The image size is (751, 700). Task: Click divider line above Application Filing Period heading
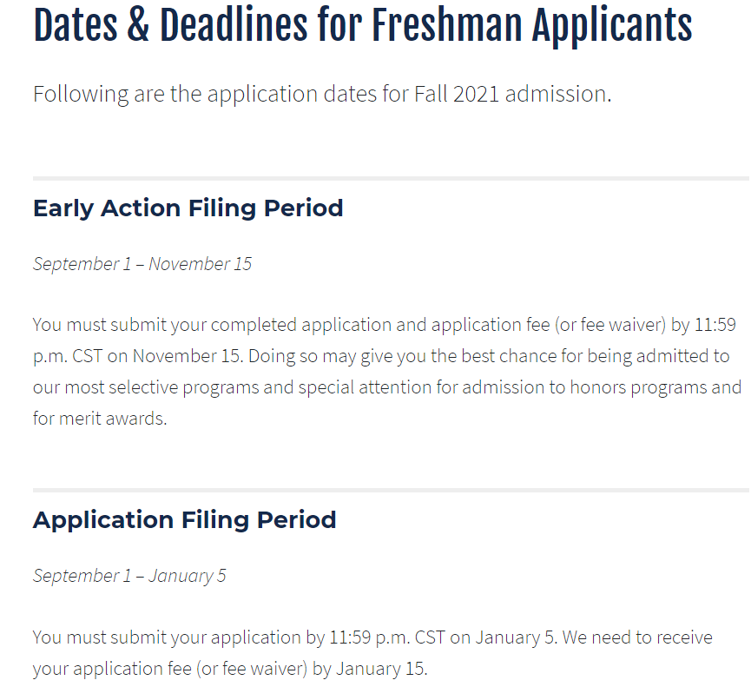point(391,490)
